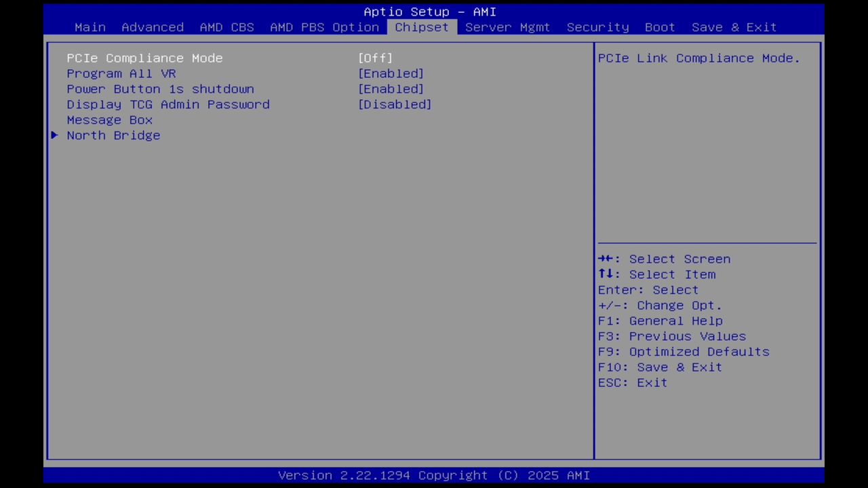Viewport: 868px width, 488px height.
Task: Open the Save & Exit tab
Action: point(734,27)
